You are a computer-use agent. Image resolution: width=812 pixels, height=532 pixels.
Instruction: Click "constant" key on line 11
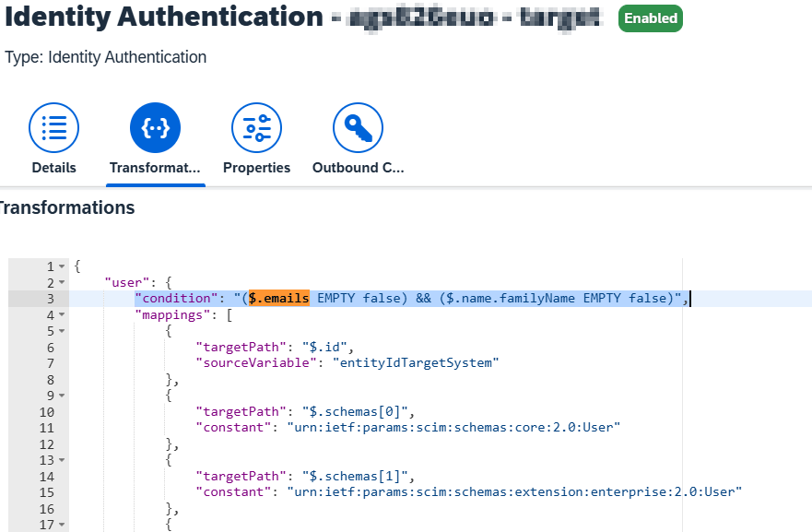[x=233, y=428]
